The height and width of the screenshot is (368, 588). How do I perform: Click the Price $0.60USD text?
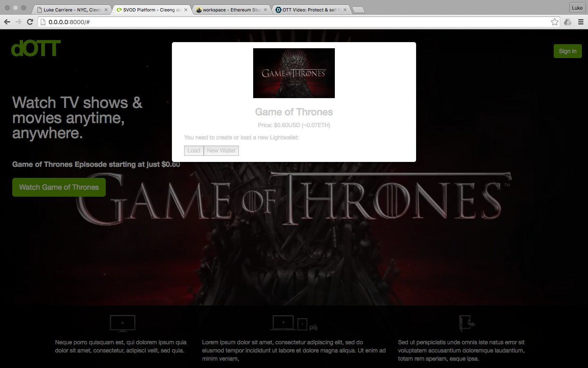[294, 125]
